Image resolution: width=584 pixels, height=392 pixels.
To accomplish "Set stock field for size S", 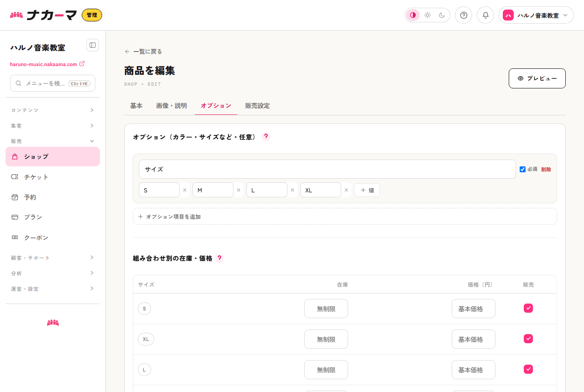I will (x=326, y=309).
